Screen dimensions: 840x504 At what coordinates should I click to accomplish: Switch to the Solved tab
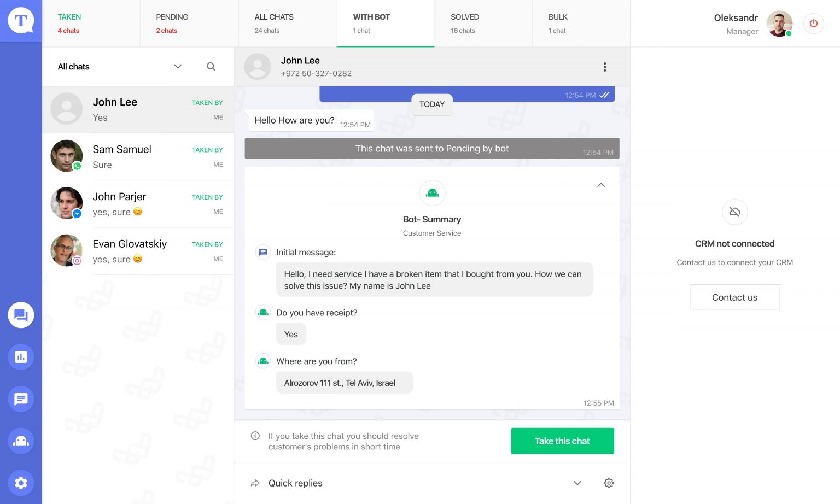483,24
